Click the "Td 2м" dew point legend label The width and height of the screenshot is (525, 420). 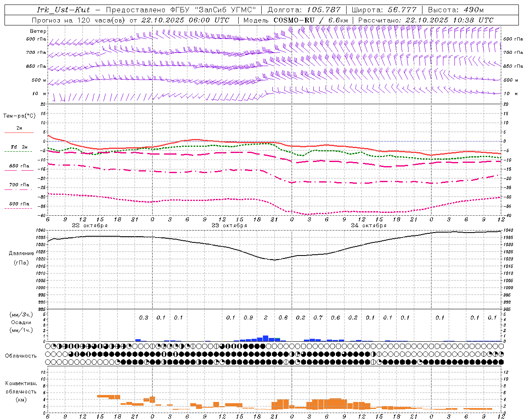tap(19, 147)
